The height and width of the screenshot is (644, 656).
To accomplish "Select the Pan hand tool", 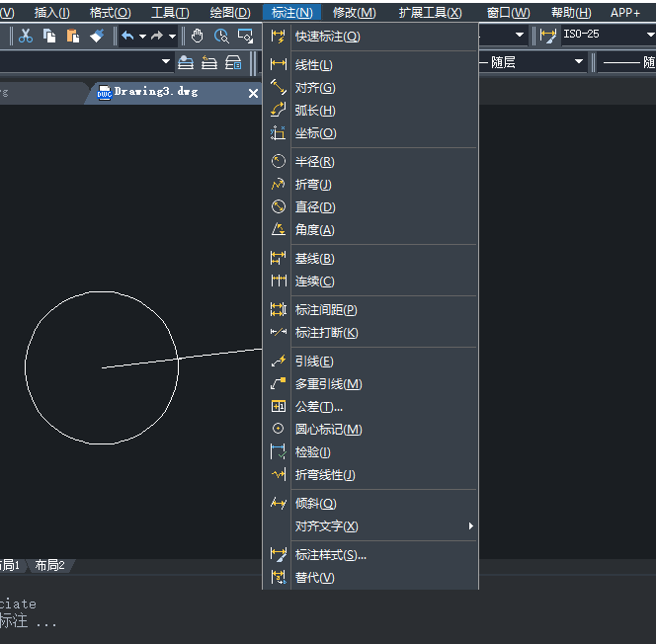I will point(198,37).
